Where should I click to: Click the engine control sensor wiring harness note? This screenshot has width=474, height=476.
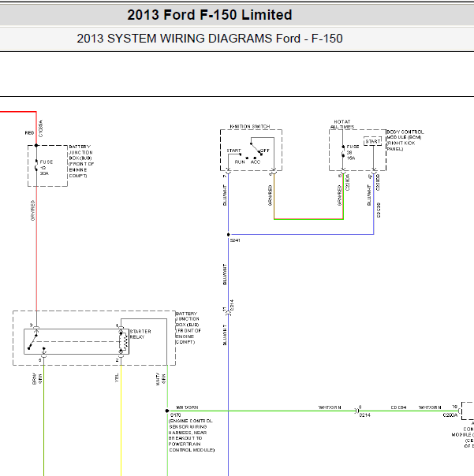192,435
